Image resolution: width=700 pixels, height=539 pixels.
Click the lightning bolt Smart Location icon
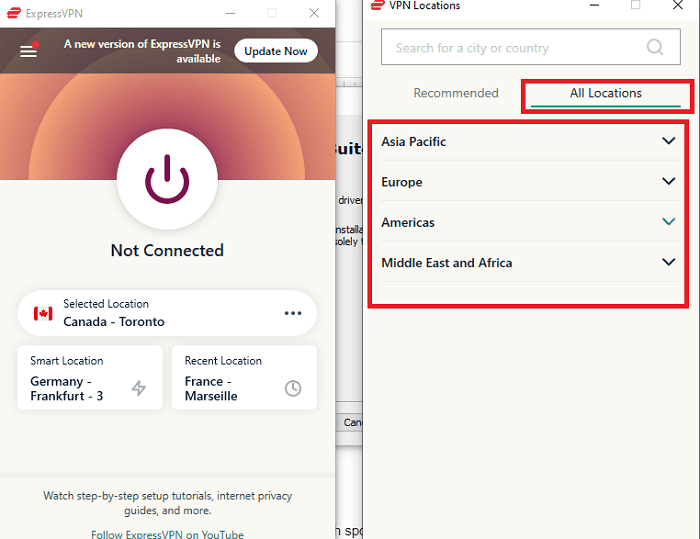[x=139, y=388]
